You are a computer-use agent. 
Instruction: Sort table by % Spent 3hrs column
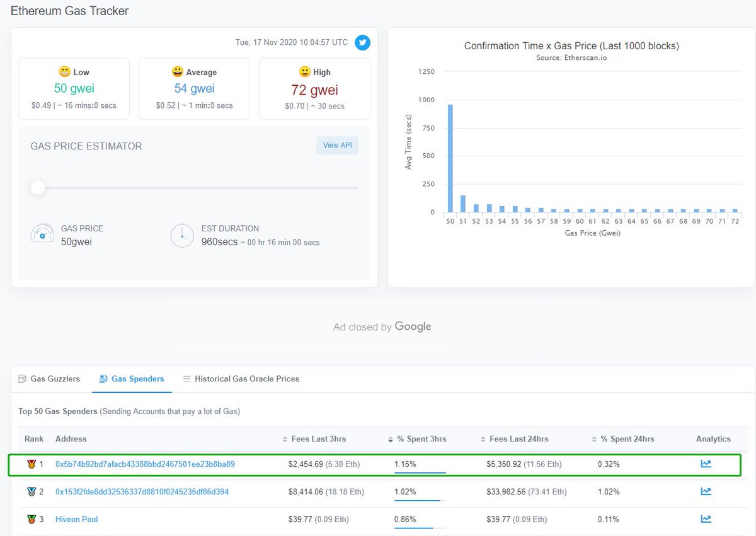tap(417, 439)
